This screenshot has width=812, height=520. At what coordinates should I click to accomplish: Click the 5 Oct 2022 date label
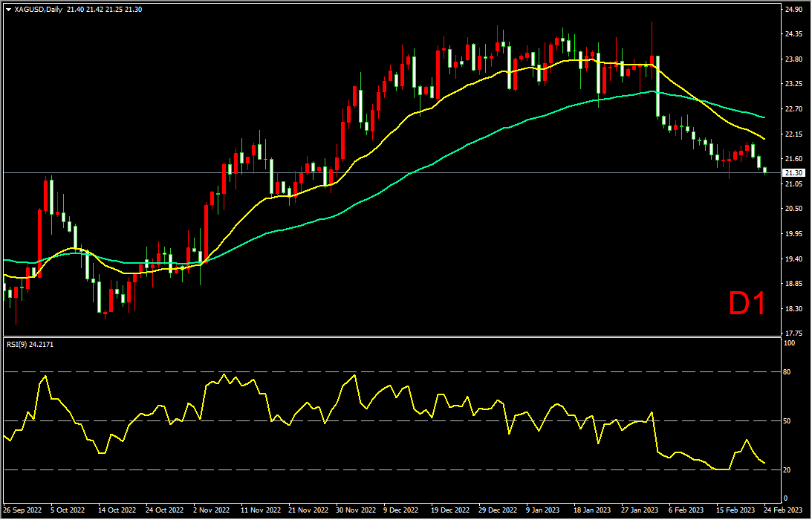pyautogui.click(x=68, y=510)
